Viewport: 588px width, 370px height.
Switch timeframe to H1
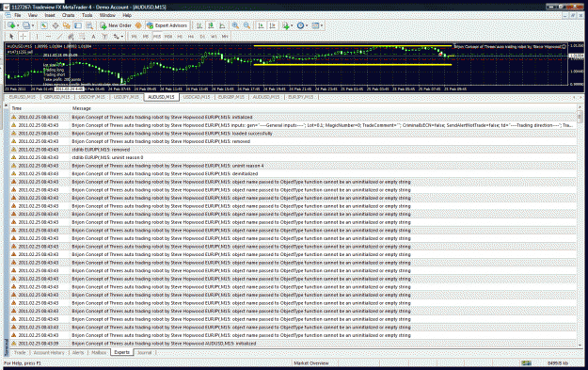pos(180,37)
